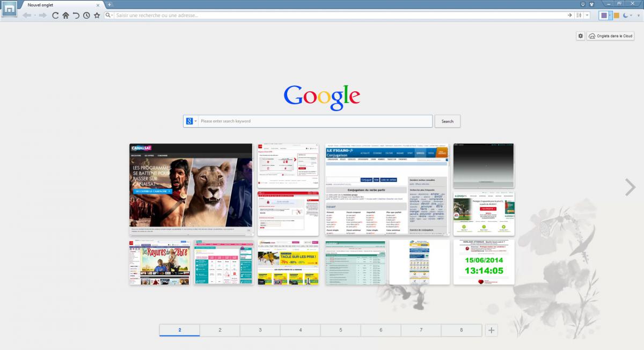Open the Le Figaro Conjugaison thumbnail
Viewport: 644px width, 350px height.
tap(386, 189)
